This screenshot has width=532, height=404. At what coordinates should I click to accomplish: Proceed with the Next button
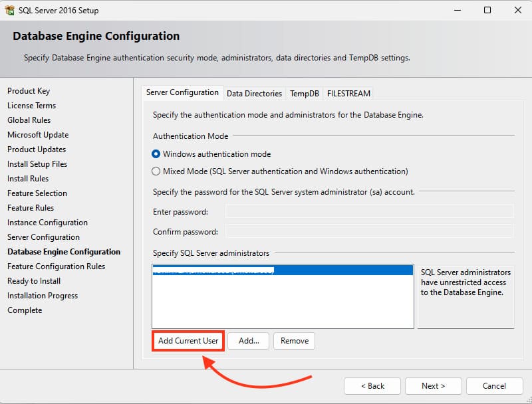click(433, 386)
